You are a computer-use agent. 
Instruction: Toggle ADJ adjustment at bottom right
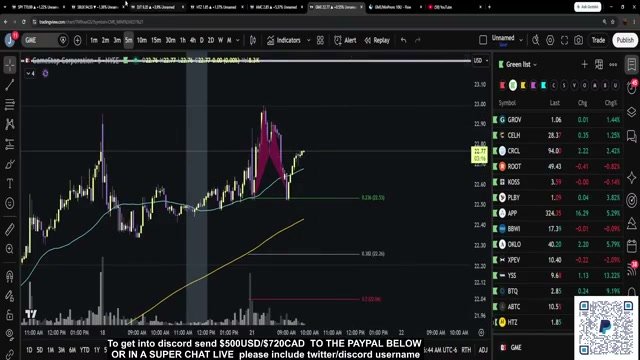coord(483,350)
